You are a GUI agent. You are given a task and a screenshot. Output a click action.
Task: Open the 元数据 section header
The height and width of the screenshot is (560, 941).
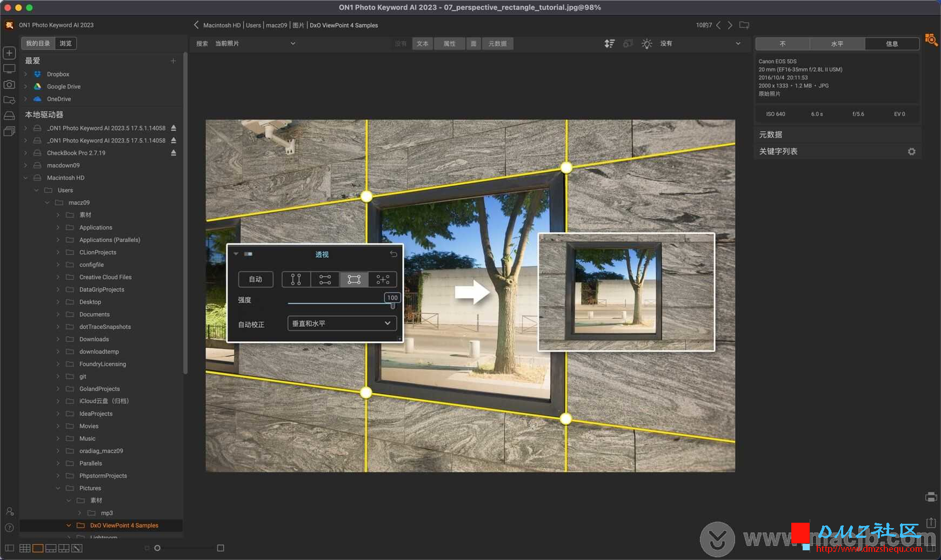click(x=837, y=134)
